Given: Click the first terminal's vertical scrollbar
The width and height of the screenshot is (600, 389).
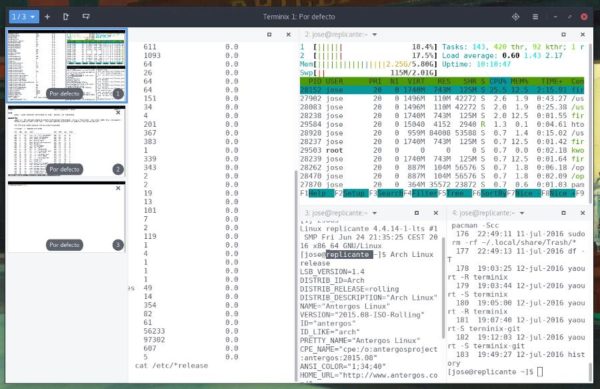Looking at the screenshot, I should coord(296,275).
